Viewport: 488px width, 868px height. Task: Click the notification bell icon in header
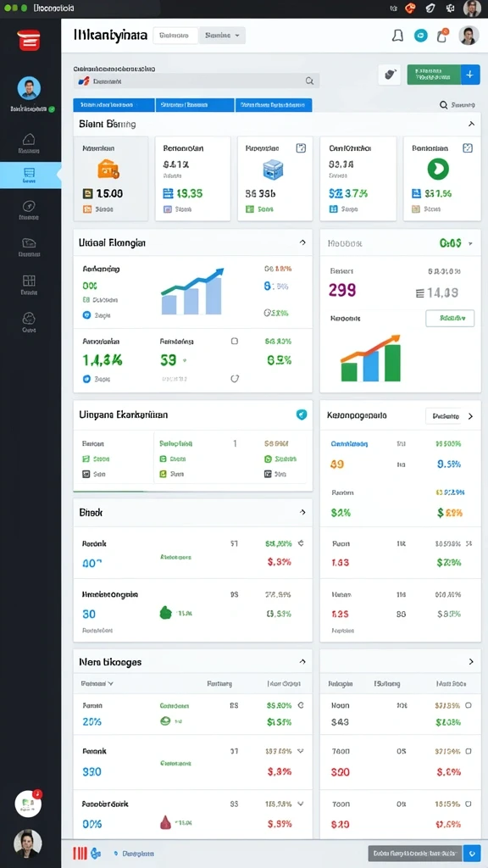click(x=397, y=36)
